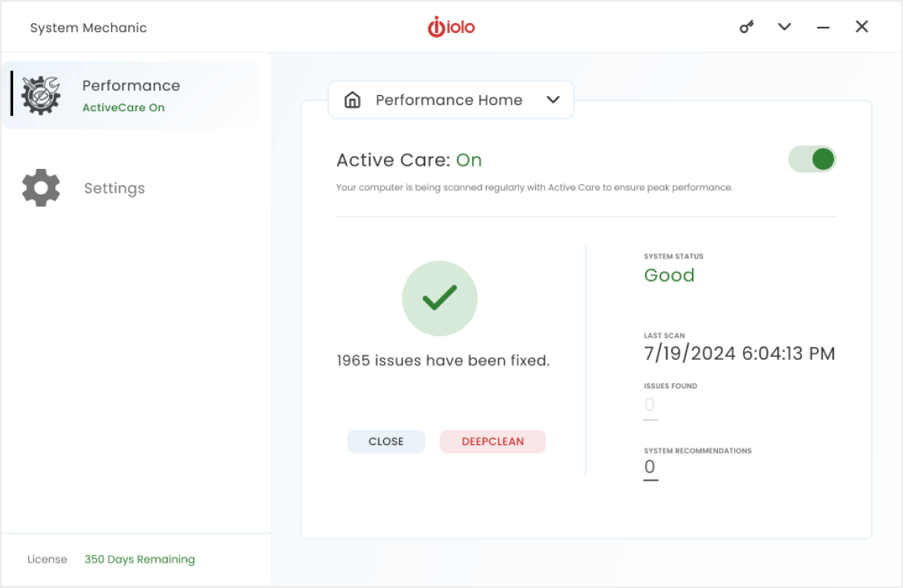Click the Settings gear icon in sidebar

tap(41, 188)
